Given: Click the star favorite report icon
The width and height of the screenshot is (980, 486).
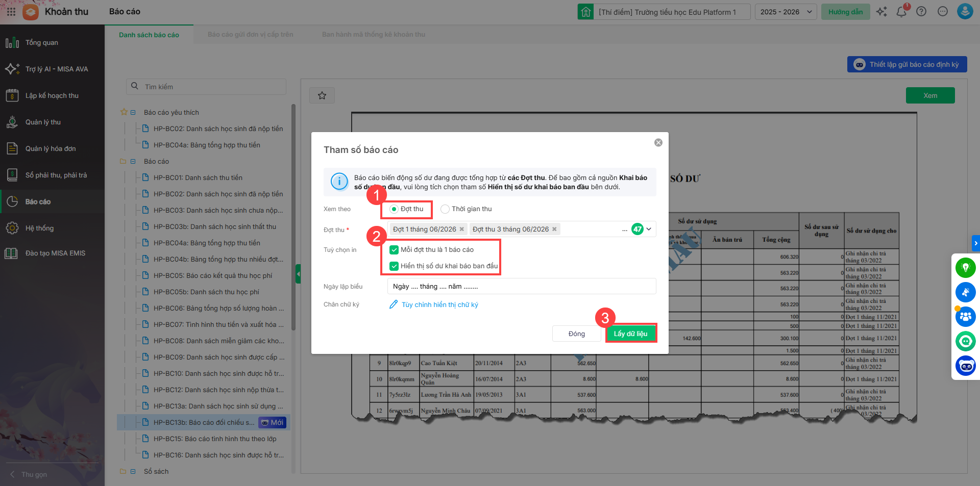Looking at the screenshot, I should point(322,95).
